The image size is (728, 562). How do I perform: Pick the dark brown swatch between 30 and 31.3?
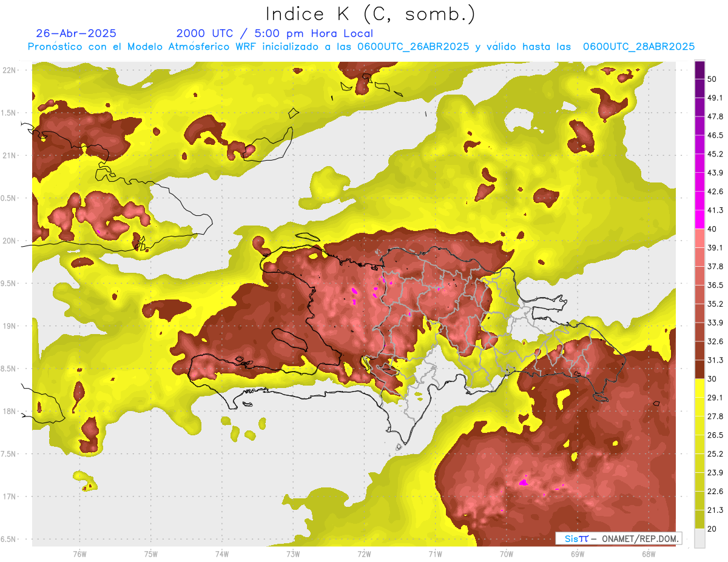699,369
